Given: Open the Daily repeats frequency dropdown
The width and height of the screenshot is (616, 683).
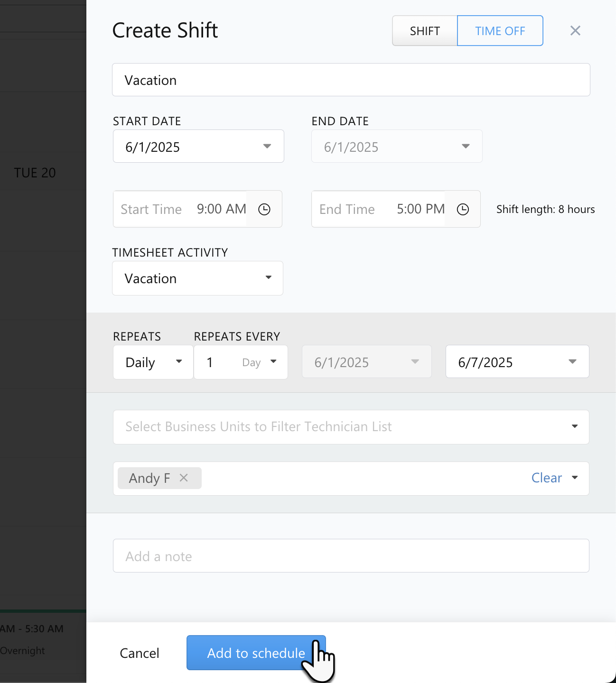Looking at the screenshot, I should (179, 362).
